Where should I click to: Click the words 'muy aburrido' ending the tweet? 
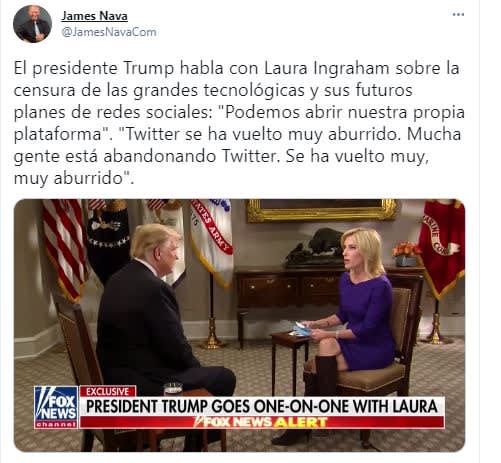72,178
